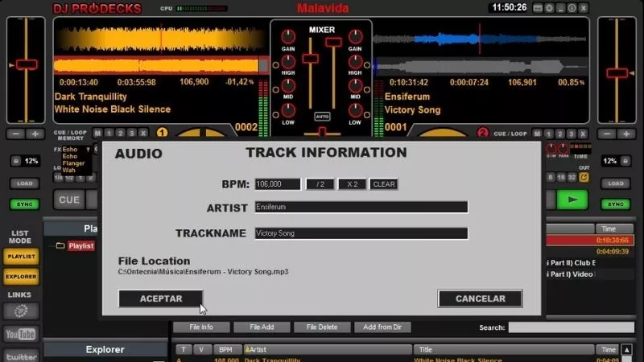Sort track list by Title column
Image resolution: width=644 pixels, height=362 pixels.
504,350
